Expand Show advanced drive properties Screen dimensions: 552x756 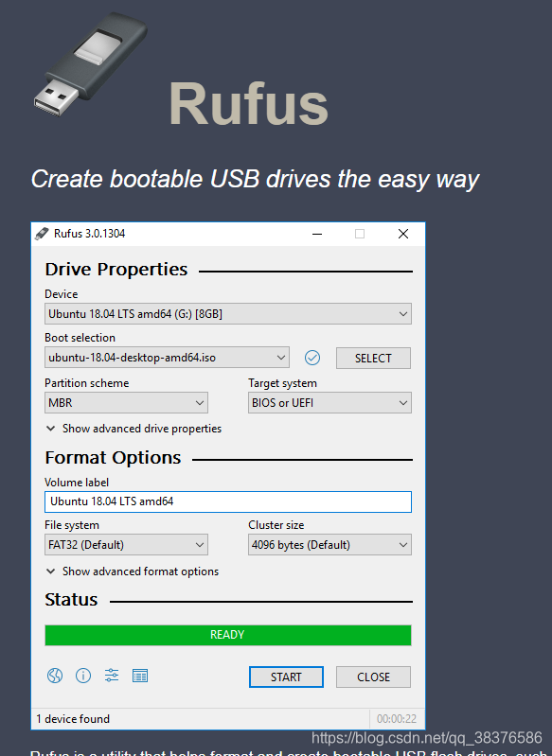[134, 429]
